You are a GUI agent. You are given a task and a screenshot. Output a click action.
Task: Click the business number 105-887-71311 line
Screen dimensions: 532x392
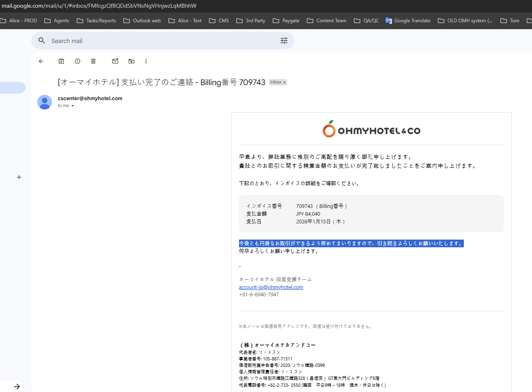(265, 359)
